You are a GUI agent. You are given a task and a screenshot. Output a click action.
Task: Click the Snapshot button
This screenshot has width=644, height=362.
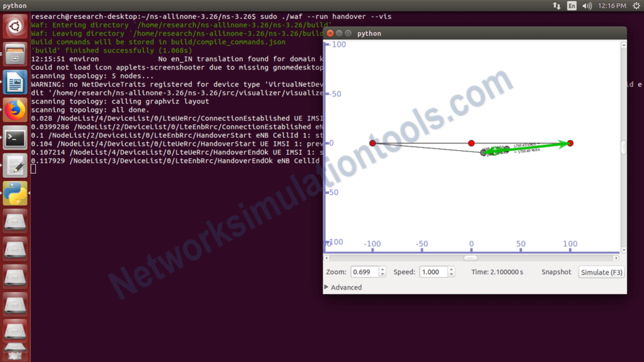click(x=556, y=271)
